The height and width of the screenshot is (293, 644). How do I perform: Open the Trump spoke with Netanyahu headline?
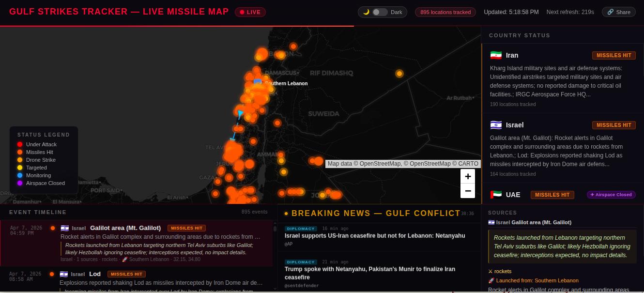pyautogui.click(x=370, y=273)
